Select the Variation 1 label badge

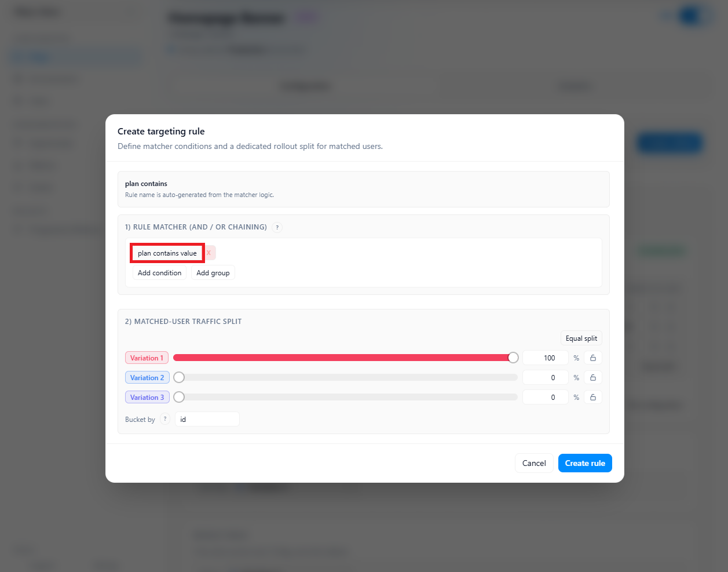point(147,358)
